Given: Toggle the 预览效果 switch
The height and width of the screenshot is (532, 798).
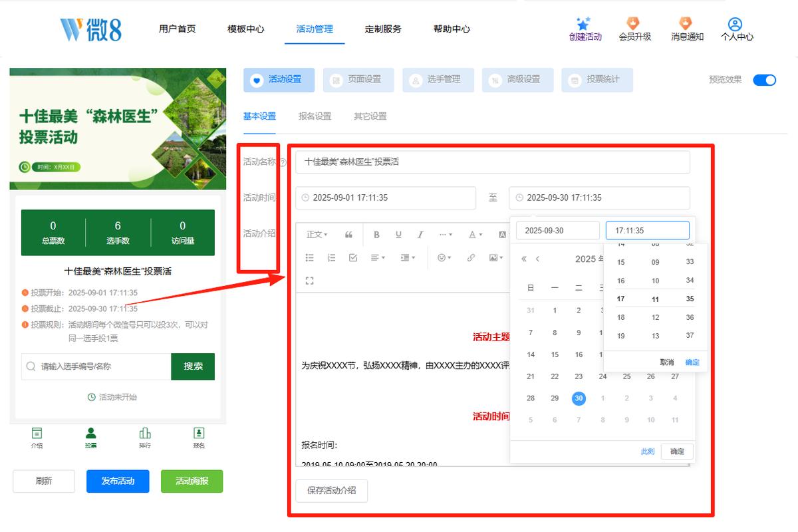Looking at the screenshot, I should click(x=764, y=80).
